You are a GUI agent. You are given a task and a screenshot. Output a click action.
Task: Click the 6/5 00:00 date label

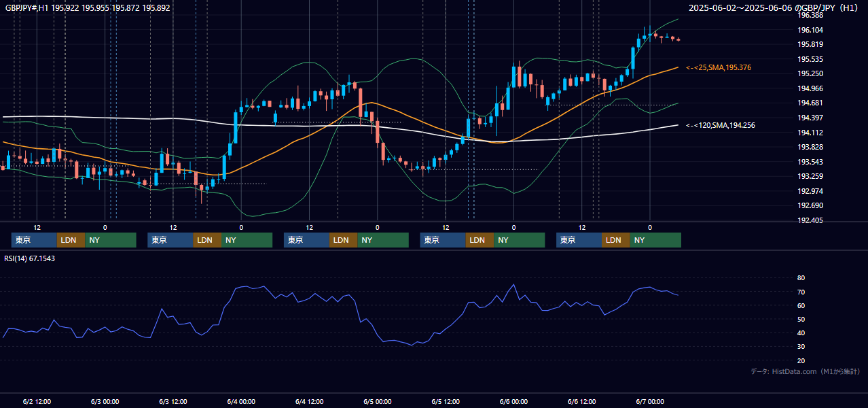click(378, 402)
